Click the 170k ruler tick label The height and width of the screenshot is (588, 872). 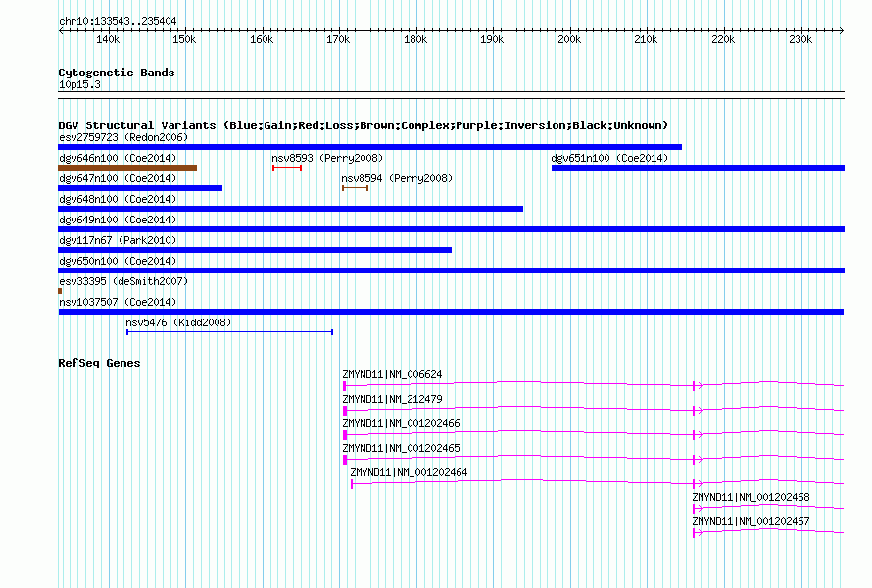338,39
